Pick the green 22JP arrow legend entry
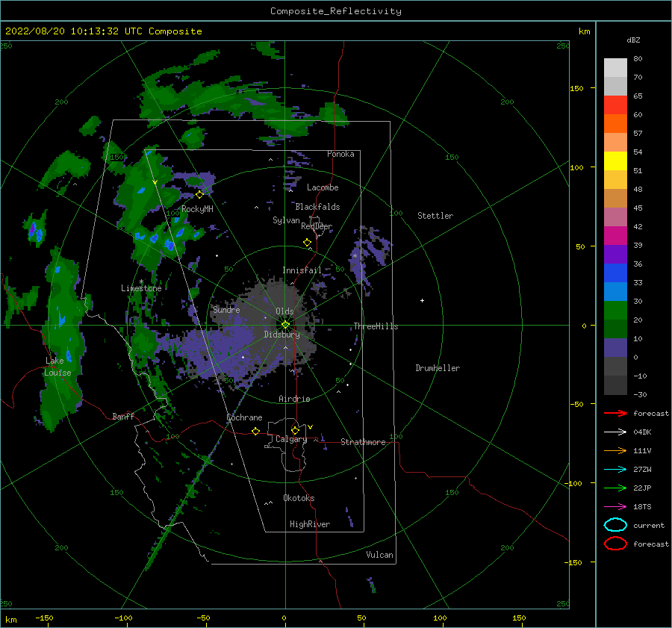The image size is (672, 628). 615,488
